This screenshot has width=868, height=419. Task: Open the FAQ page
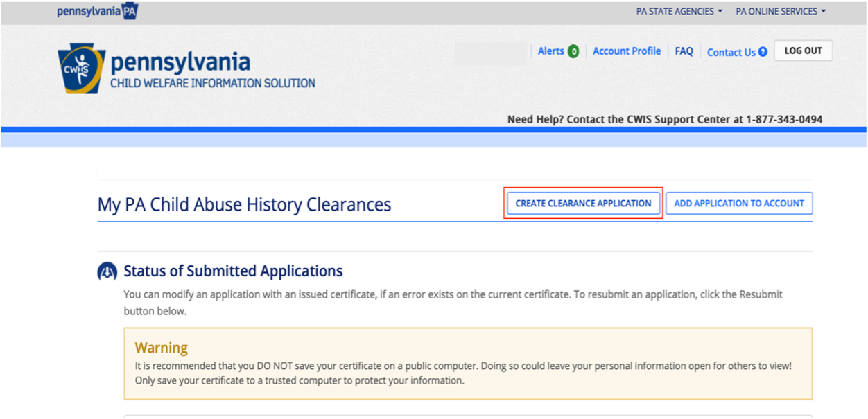684,51
